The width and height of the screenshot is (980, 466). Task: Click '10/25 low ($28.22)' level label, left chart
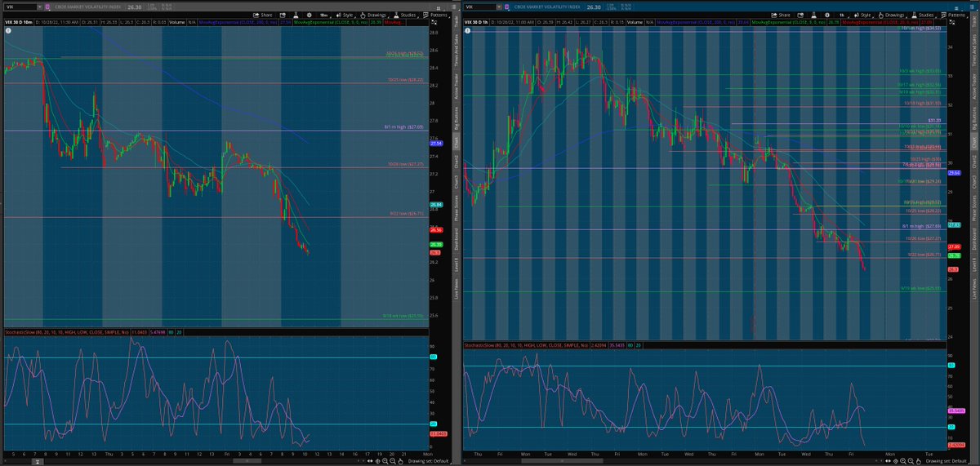tap(404, 80)
